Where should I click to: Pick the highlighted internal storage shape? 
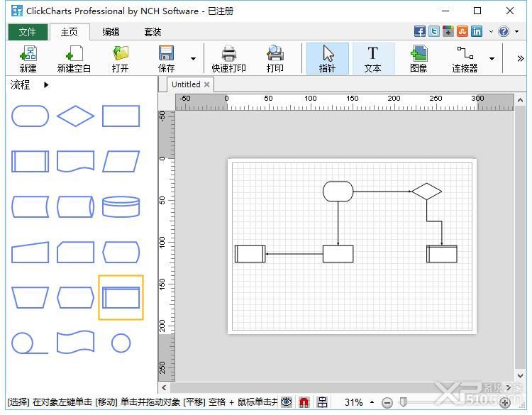[121, 297]
